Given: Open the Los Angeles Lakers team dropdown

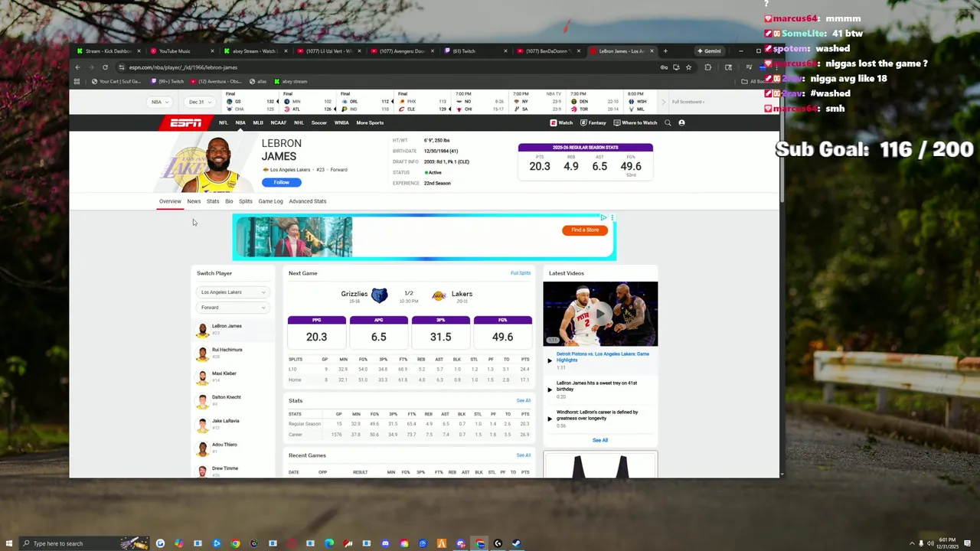Looking at the screenshot, I should tap(233, 292).
